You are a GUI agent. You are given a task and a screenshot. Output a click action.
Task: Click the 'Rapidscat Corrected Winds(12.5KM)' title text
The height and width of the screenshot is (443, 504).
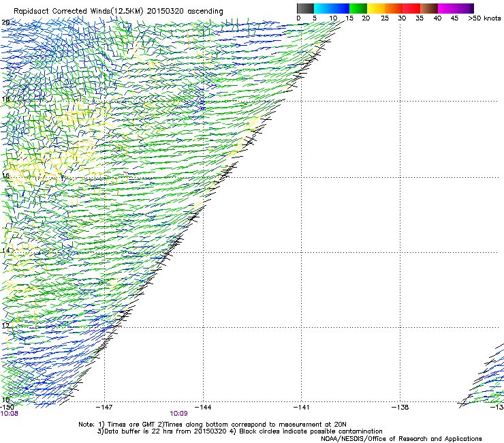(78, 12)
